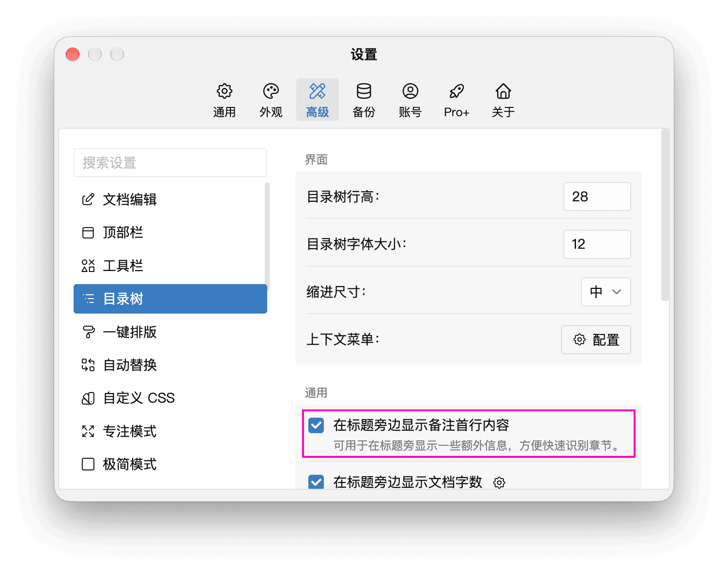The height and width of the screenshot is (573, 728).
Task: Click the 工具栏 shapes icon
Action: (88, 266)
